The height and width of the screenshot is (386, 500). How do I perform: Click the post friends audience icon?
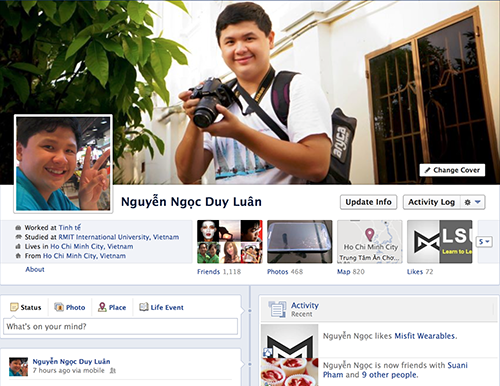coord(113,370)
